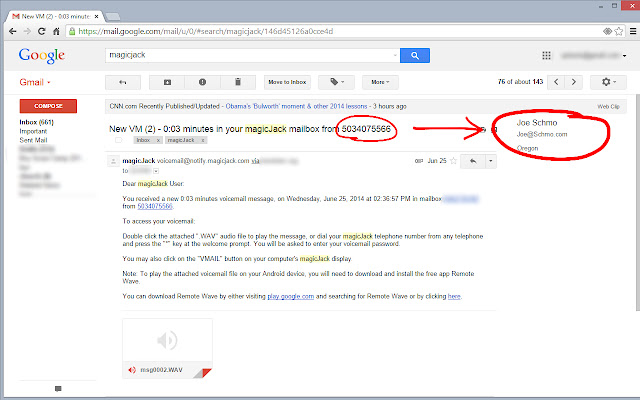
Task: Click the browser forward arrow
Action: pyautogui.click(x=27, y=31)
